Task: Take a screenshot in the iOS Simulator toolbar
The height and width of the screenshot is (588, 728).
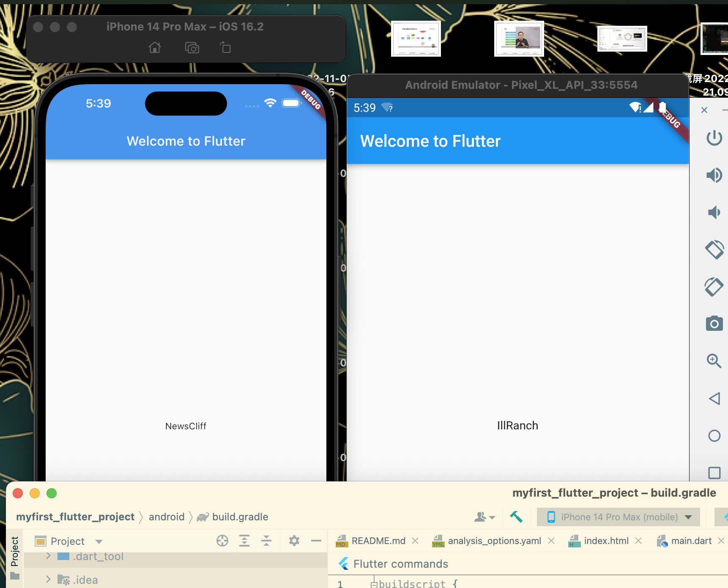Action: tap(192, 47)
